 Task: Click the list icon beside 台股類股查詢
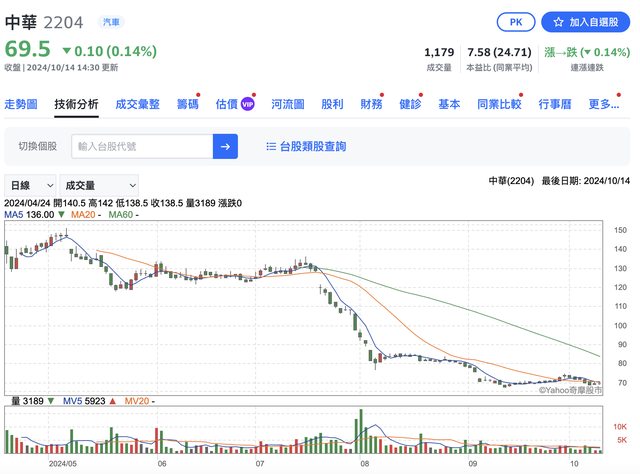coord(271,146)
